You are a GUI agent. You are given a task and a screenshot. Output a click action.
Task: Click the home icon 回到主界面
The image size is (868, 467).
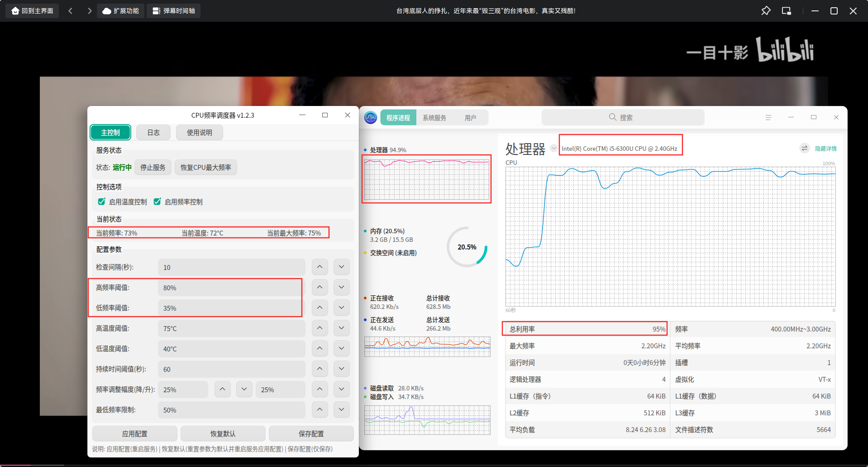pyautogui.click(x=32, y=11)
